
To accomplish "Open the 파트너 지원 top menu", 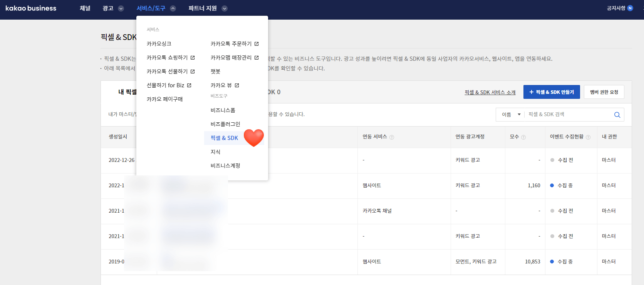I will pyautogui.click(x=203, y=8).
